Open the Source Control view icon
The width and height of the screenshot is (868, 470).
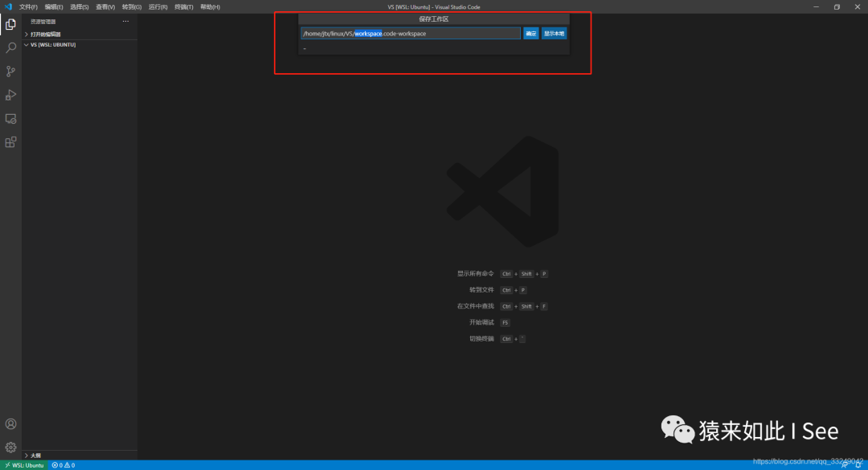(x=10, y=72)
